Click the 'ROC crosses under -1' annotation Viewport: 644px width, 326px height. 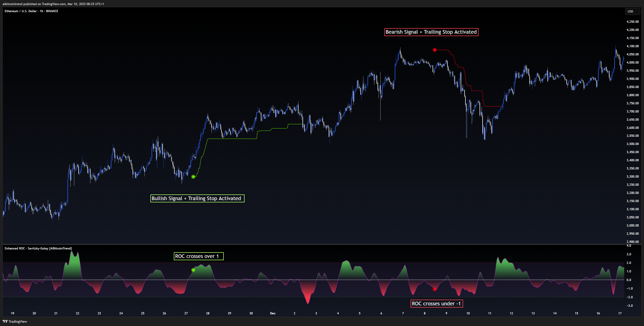tap(437, 303)
